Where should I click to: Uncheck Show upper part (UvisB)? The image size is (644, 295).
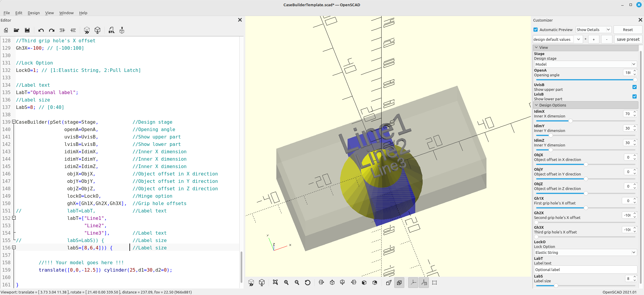tap(634, 87)
